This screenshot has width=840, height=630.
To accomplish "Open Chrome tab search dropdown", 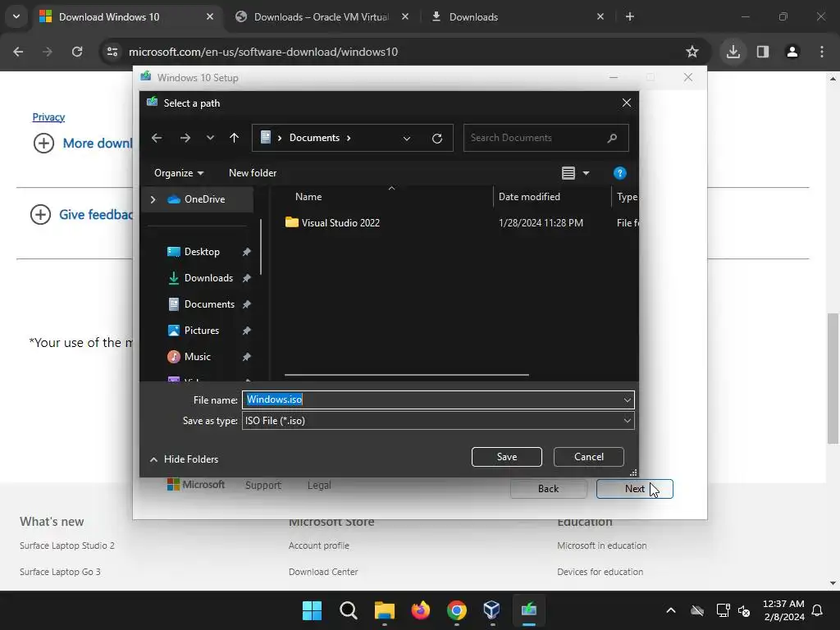I will click(x=16, y=16).
